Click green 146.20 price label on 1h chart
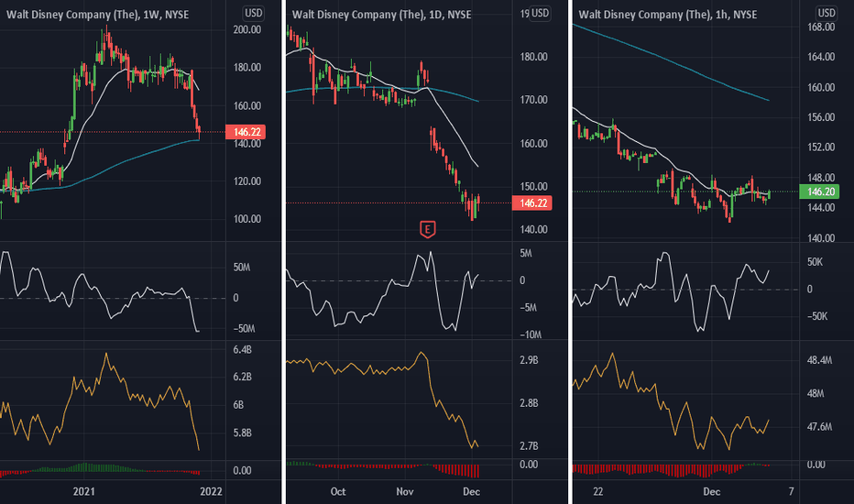This screenshot has width=854, height=504. pos(819,192)
